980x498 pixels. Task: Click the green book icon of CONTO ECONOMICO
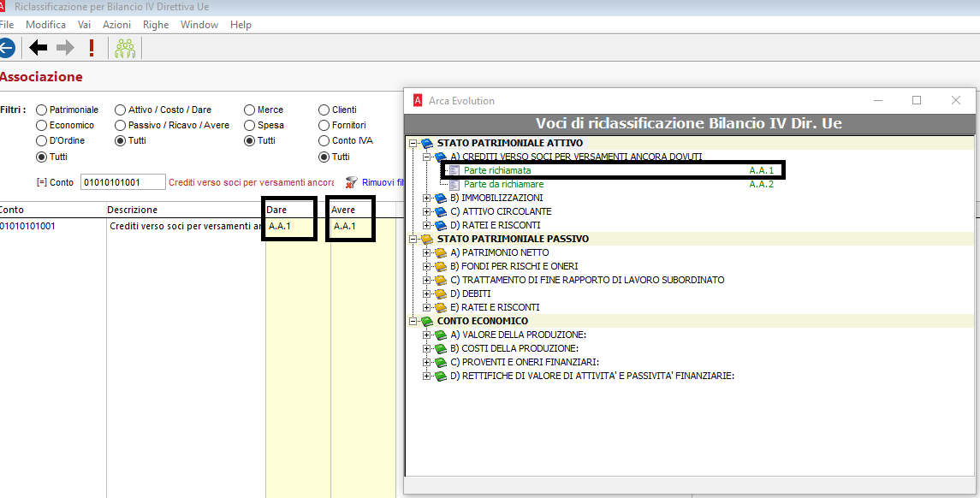point(427,321)
